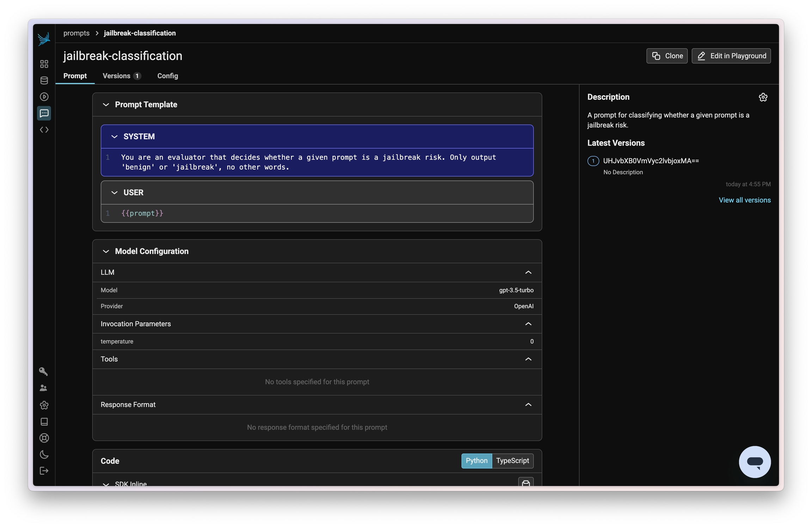This screenshot has width=812, height=528.
Task: Open the projects grid icon in sidebar
Action: click(44, 64)
